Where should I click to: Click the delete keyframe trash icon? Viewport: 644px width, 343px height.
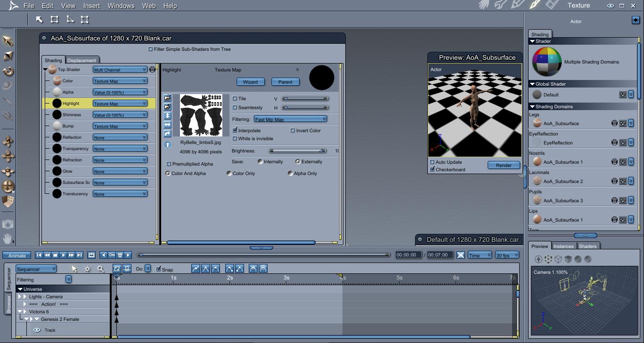click(x=120, y=255)
